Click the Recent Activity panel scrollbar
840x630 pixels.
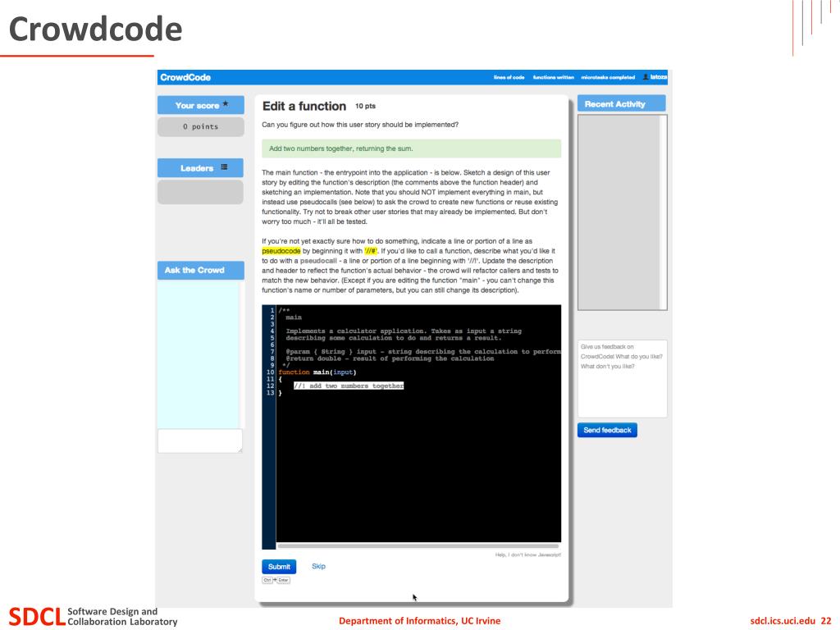click(x=663, y=212)
